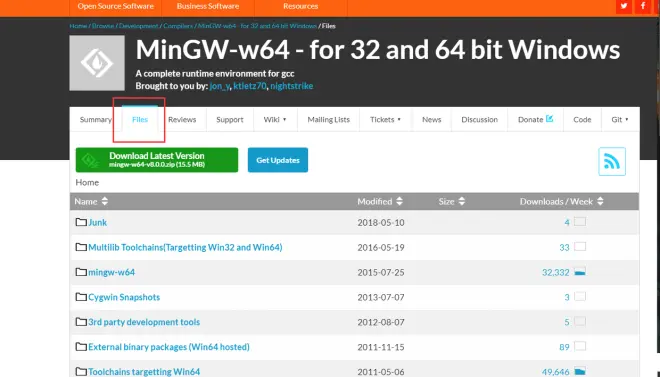
Task: Click the download stats bar icon for mingw-w64
Action: 580,272
